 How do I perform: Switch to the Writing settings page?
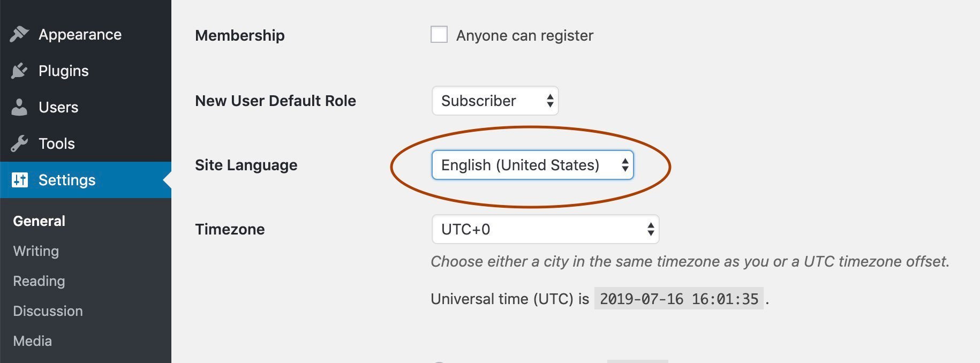click(35, 251)
